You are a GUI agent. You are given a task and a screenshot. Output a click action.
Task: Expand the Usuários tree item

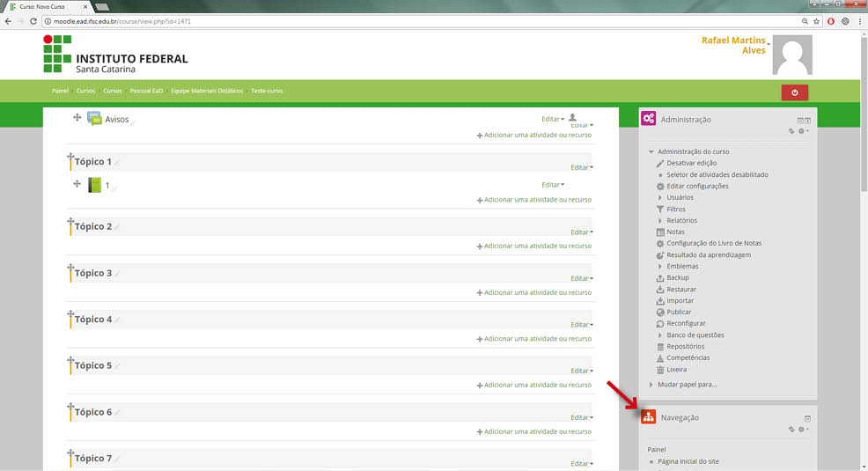click(660, 198)
